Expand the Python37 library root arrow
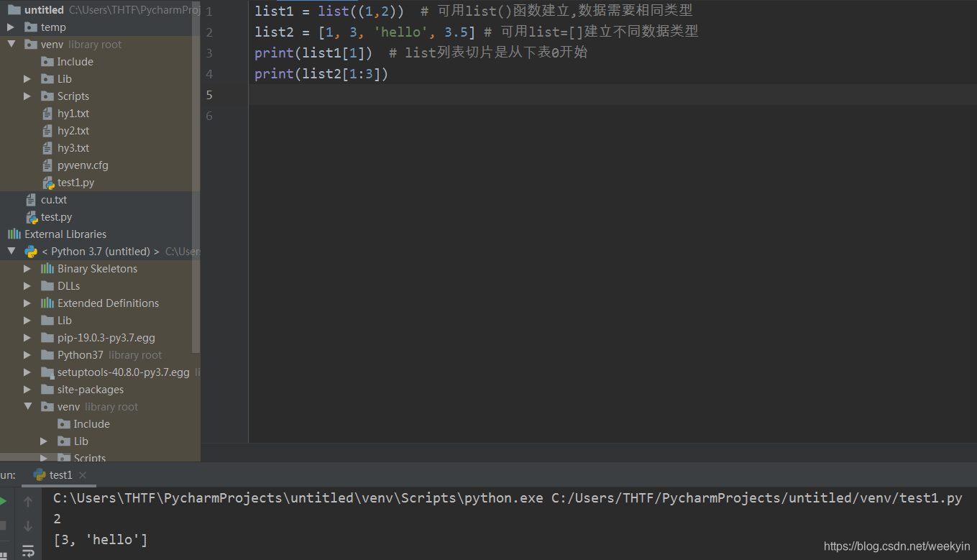 (27, 355)
